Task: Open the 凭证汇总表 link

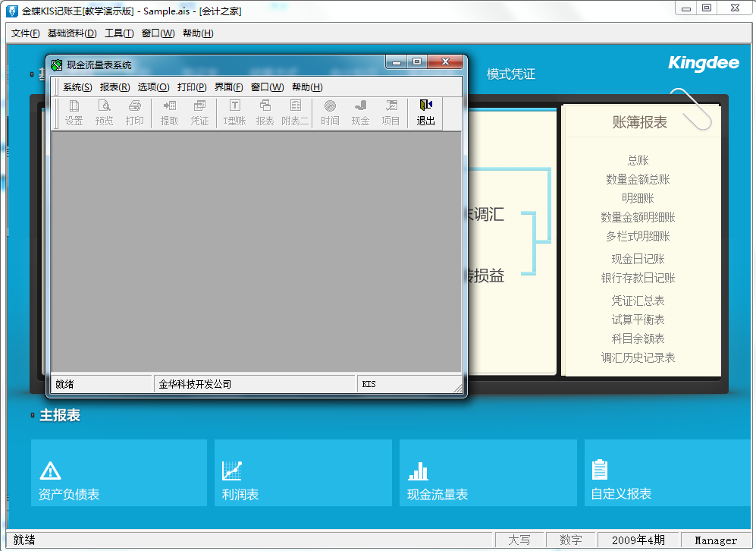Action: point(638,301)
